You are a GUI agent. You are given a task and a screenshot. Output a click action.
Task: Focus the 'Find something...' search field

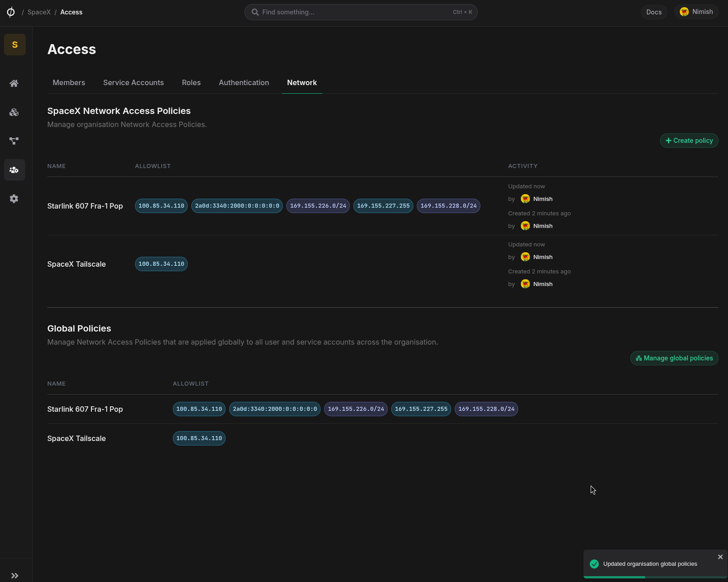[361, 12]
